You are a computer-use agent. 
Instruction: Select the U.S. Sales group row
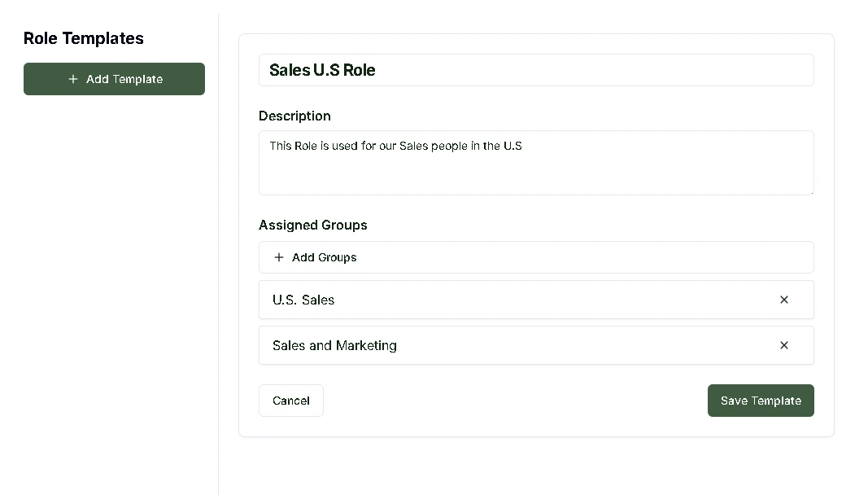pos(521,300)
